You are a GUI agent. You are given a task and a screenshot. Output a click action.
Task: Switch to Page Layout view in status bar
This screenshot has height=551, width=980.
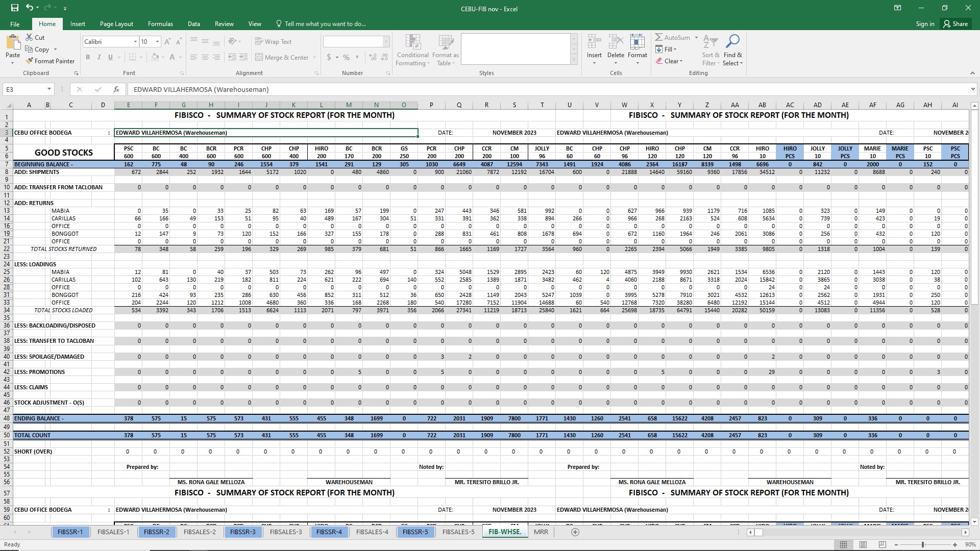coord(863,545)
